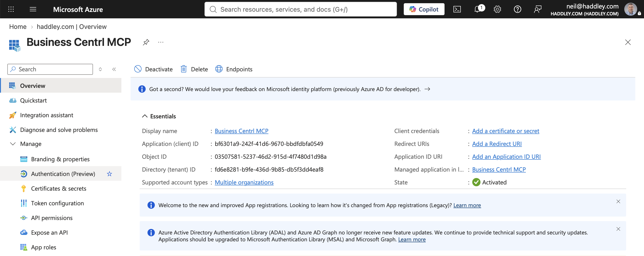Click haddley.com | Overview breadcrumb
644x256 pixels.
tap(71, 27)
